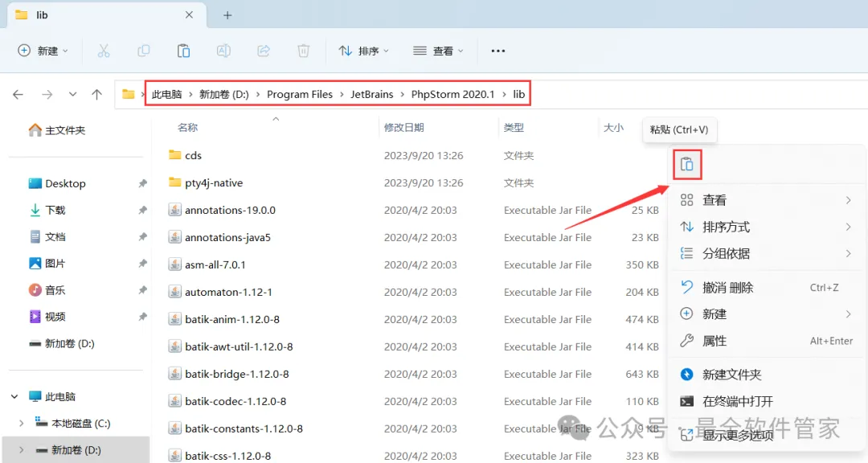The width and height of the screenshot is (868, 463).
Task: Close the lib tab
Action: [190, 15]
